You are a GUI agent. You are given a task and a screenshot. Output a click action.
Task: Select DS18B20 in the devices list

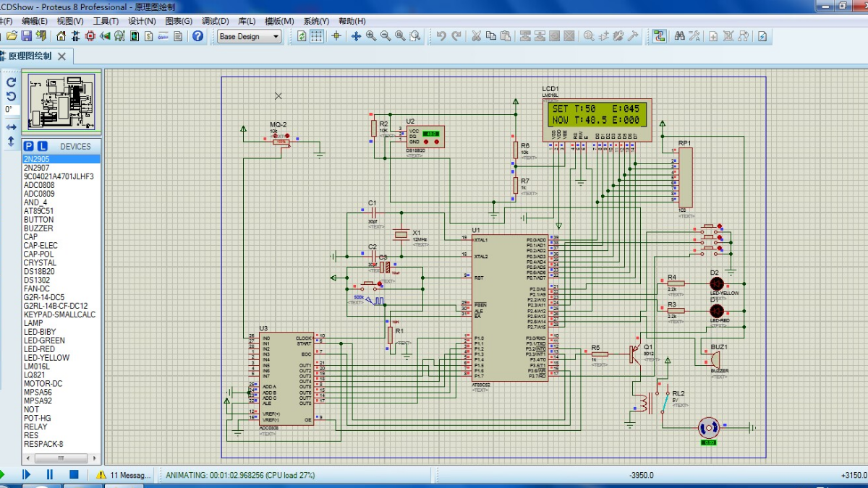pyautogui.click(x=61, y=272)
